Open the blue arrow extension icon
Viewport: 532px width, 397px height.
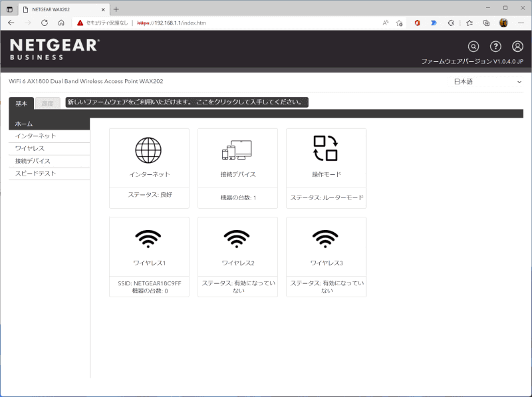(434, 23)
